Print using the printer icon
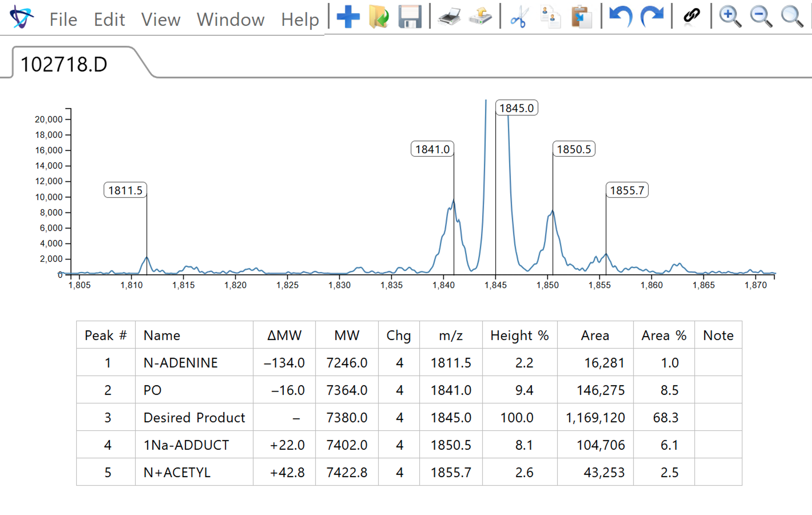Viewport: 812px width, 515px height. [449, 17]
